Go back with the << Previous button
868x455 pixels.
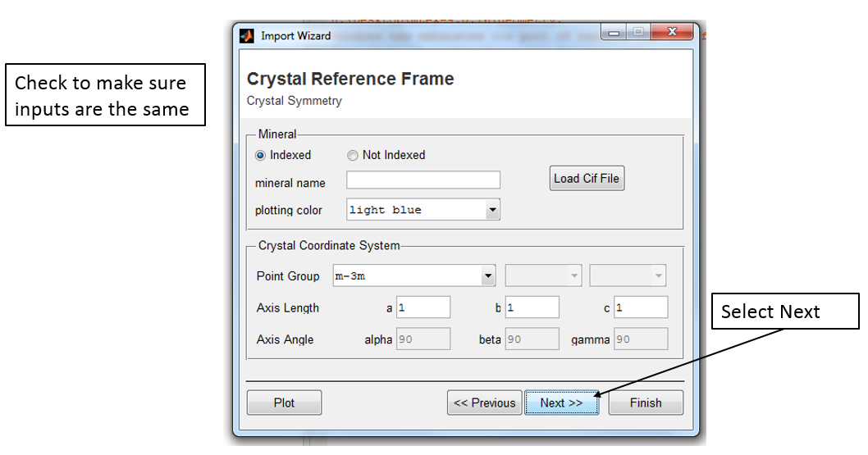point(484,403)
